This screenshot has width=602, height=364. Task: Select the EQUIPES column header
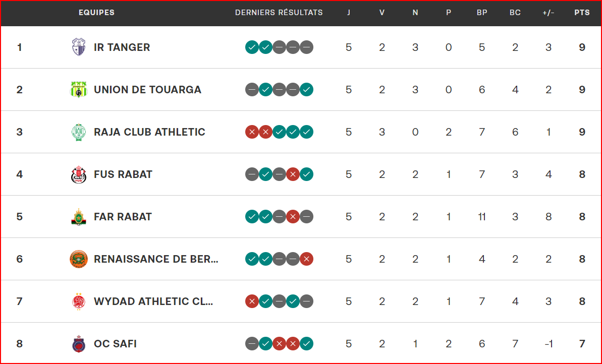(96, 13)
